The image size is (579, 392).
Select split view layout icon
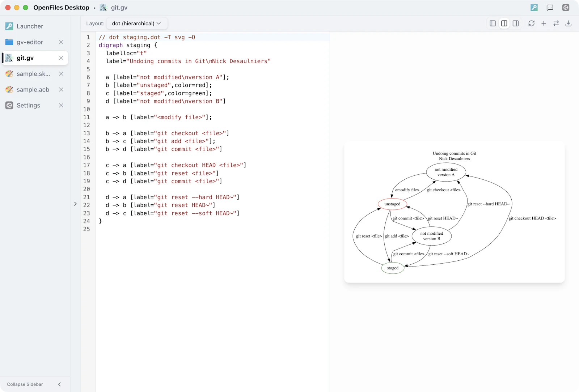(x=504, y=24)
